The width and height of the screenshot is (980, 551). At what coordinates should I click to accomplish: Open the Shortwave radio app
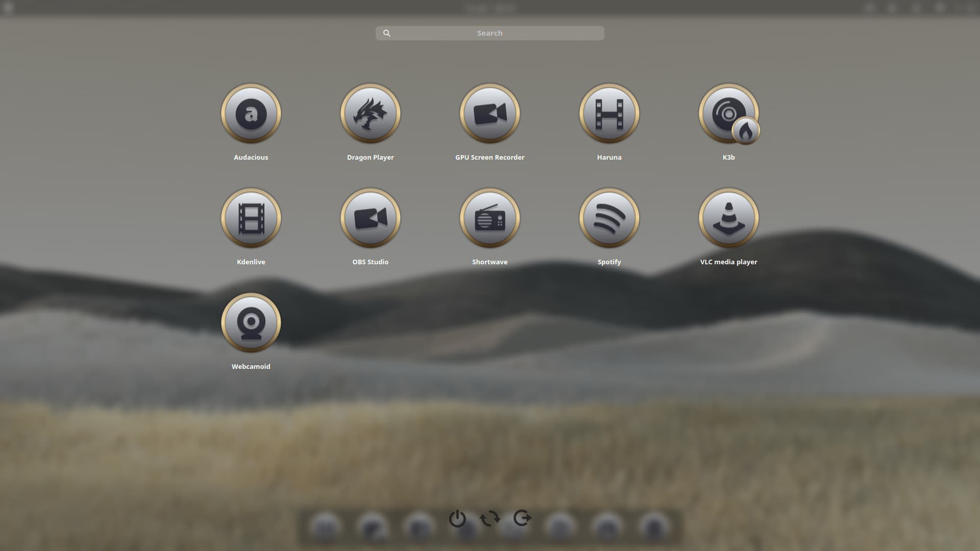tap(489, 218)
